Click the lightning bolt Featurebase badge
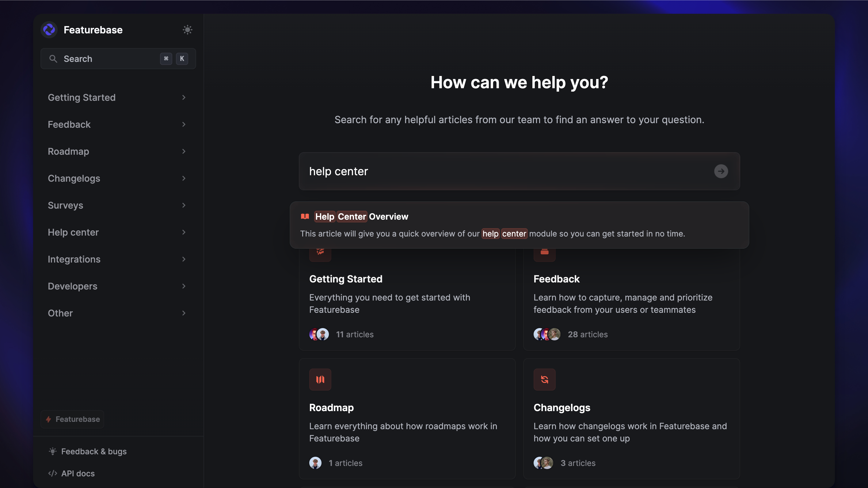Viewport: 868px width, 488px height. [72, 419]
